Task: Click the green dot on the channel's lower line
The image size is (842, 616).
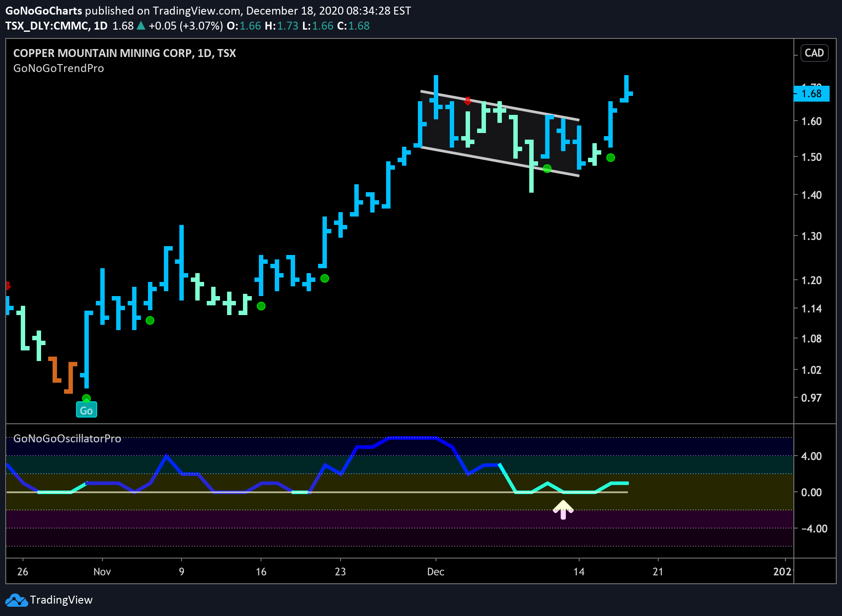Action: 547,168
